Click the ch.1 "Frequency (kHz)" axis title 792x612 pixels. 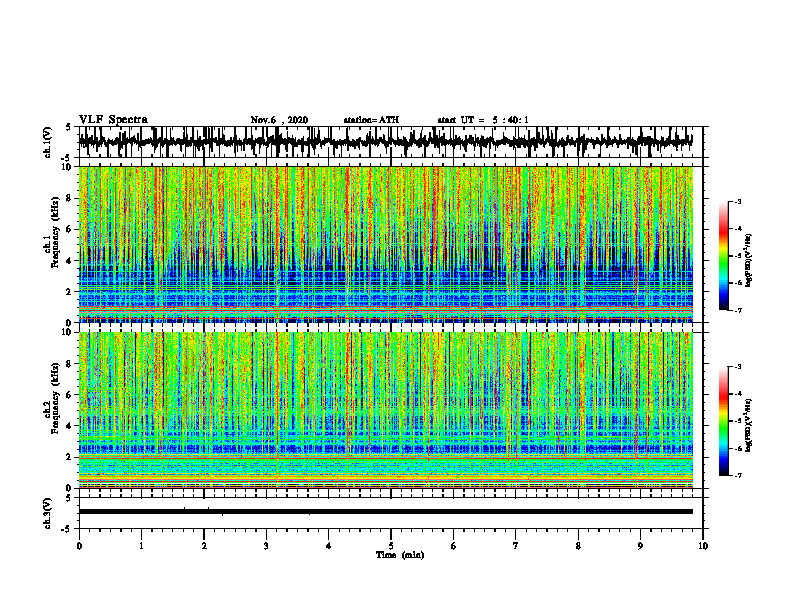[x=53, y=232]
